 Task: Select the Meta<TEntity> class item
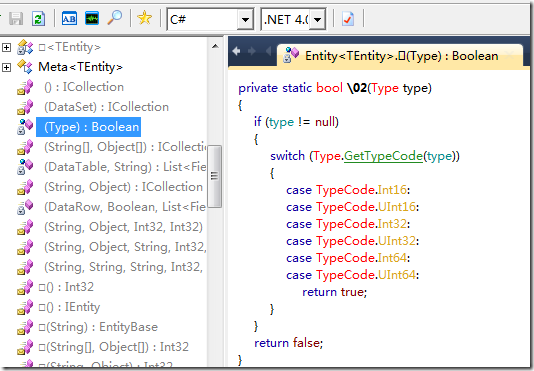pos(80,67)
